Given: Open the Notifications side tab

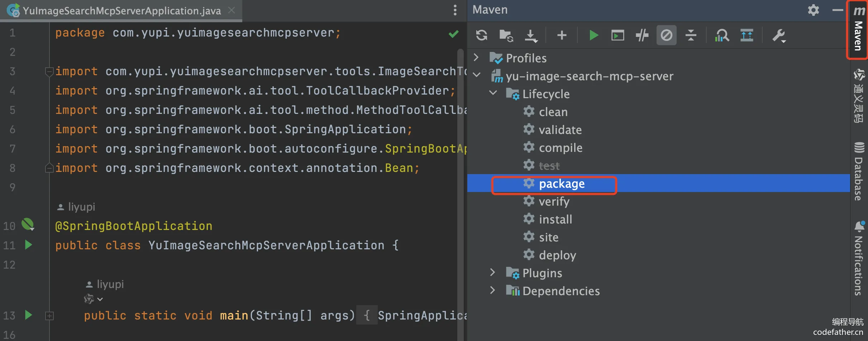Looking at the screenshot, I should (859, 258).
